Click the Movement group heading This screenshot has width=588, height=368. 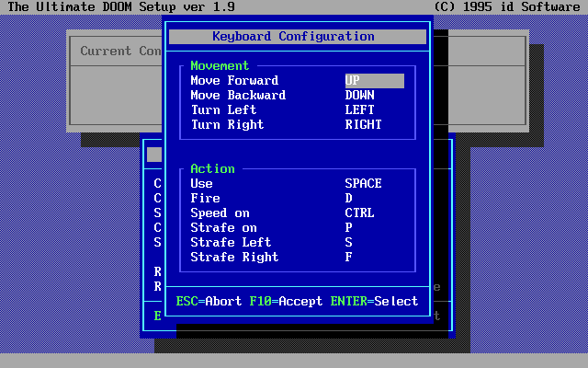[220, 66]
